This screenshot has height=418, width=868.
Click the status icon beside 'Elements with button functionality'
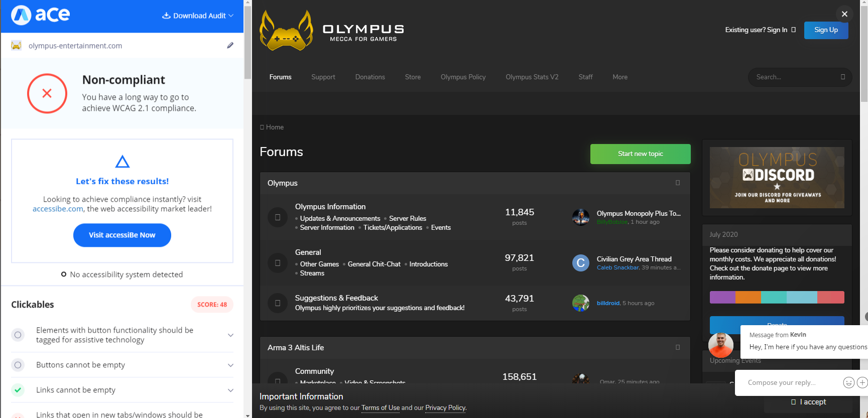pos(18,335)
